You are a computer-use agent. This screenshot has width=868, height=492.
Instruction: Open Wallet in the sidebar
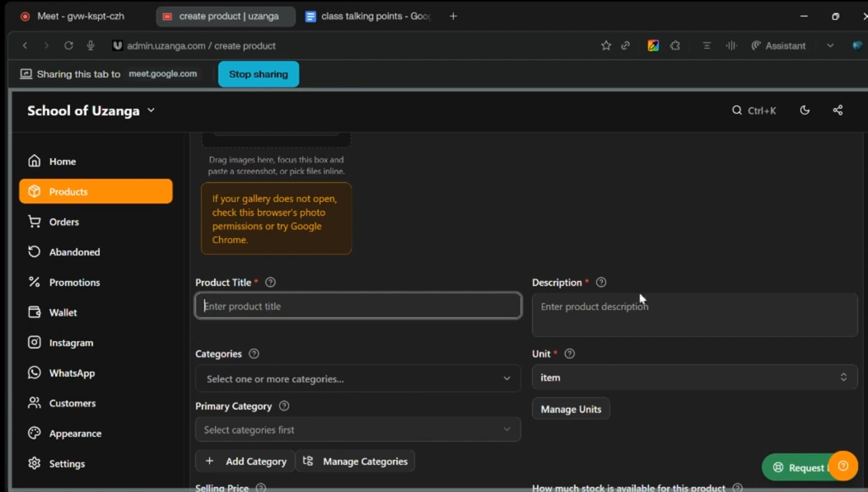click(96, 312)
